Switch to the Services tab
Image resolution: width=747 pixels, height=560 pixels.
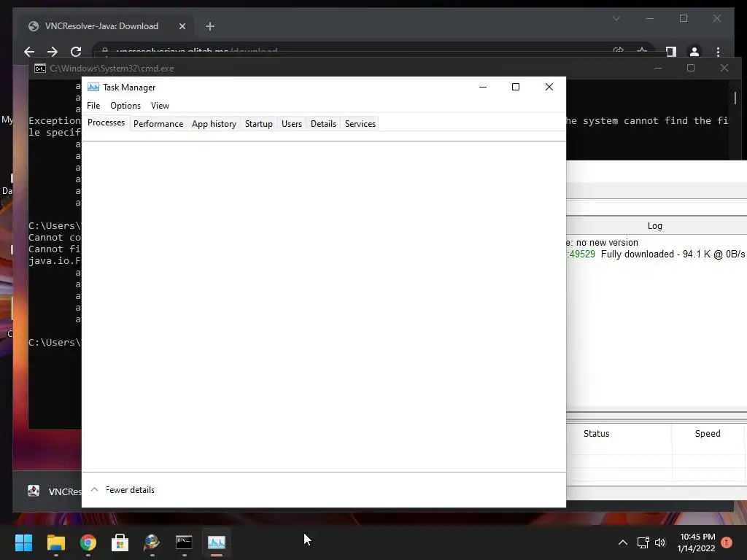coord(360,124)
